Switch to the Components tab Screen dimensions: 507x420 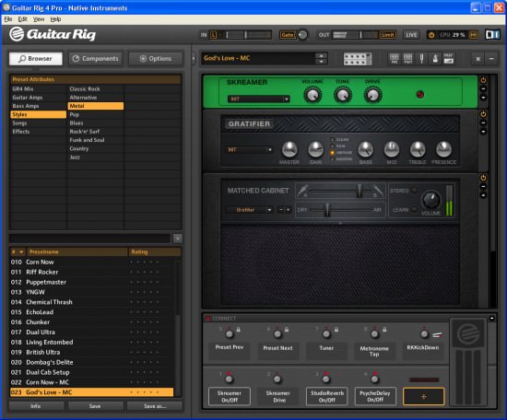pos(96,59)
